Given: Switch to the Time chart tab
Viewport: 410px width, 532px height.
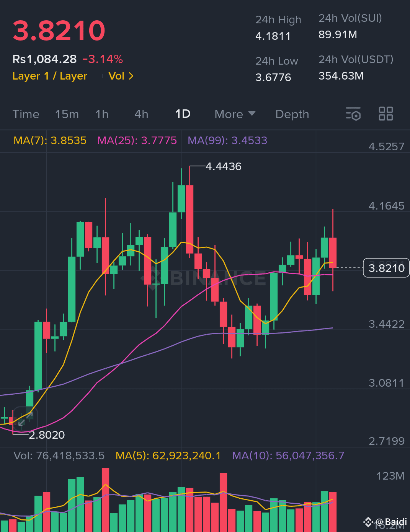Looking at the screenshot, I should pyautogui.click(x=26, y=114).
